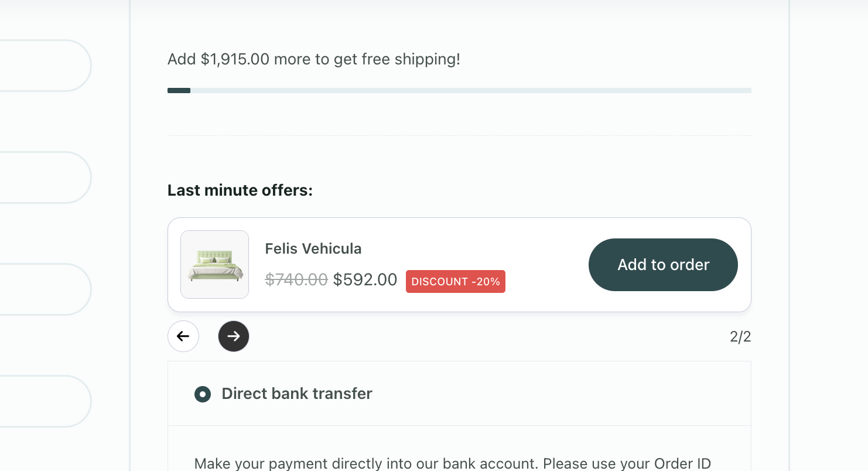This screenshot has height=471, width=868.
Task: Click the free shipping message text
Action: pos(313,59)
